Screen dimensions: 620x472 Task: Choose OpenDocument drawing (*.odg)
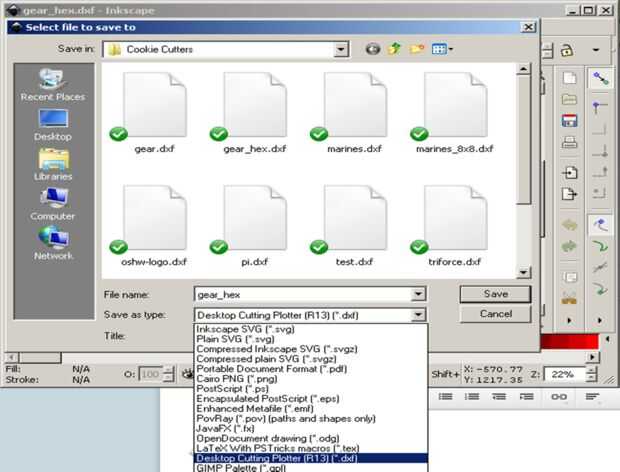pyautogui.click(x=311, y=438)
